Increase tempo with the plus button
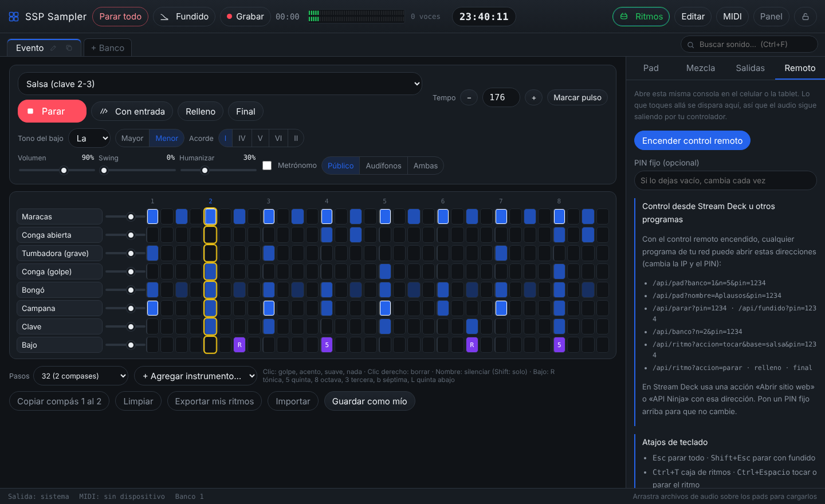 (x=533, y=98)
